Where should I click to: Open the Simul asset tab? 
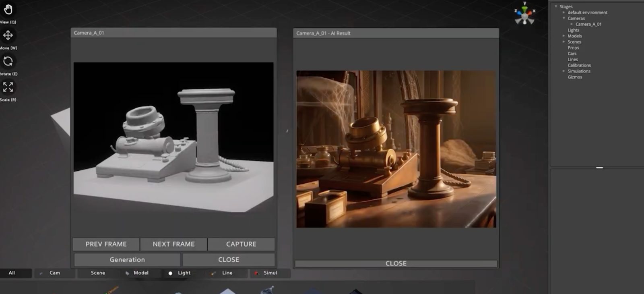click(270, 273)
